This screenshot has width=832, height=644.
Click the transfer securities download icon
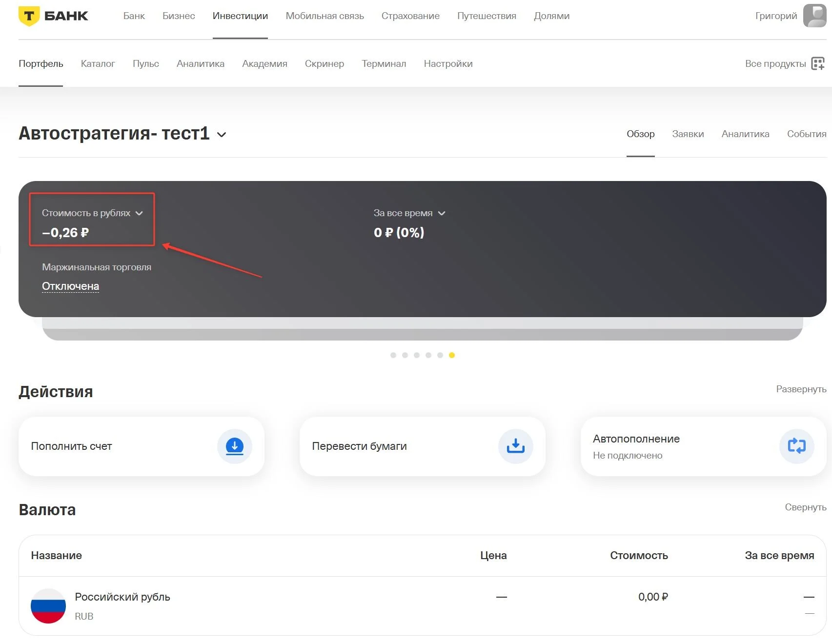coord(516,446)
